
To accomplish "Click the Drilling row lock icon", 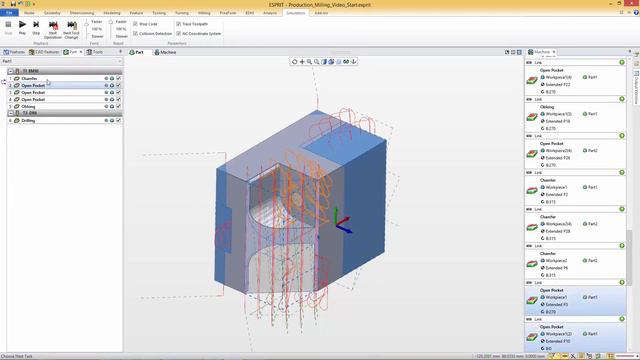I will (x=112, y=120).
